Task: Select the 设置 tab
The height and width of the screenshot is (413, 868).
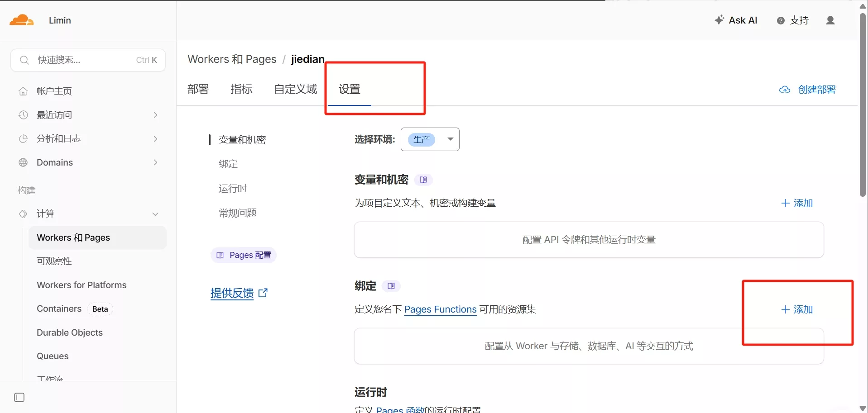Action: pos(350,89)
